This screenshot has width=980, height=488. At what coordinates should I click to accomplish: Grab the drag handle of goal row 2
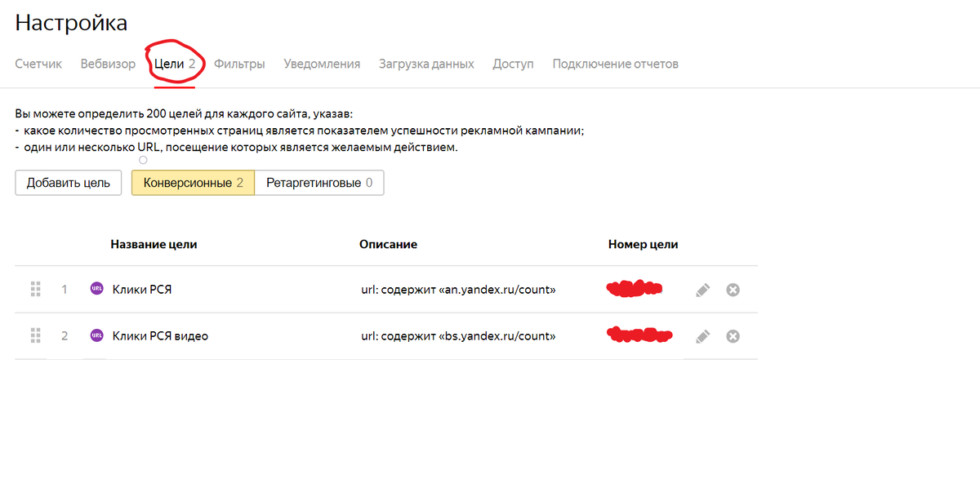point(35,335)
